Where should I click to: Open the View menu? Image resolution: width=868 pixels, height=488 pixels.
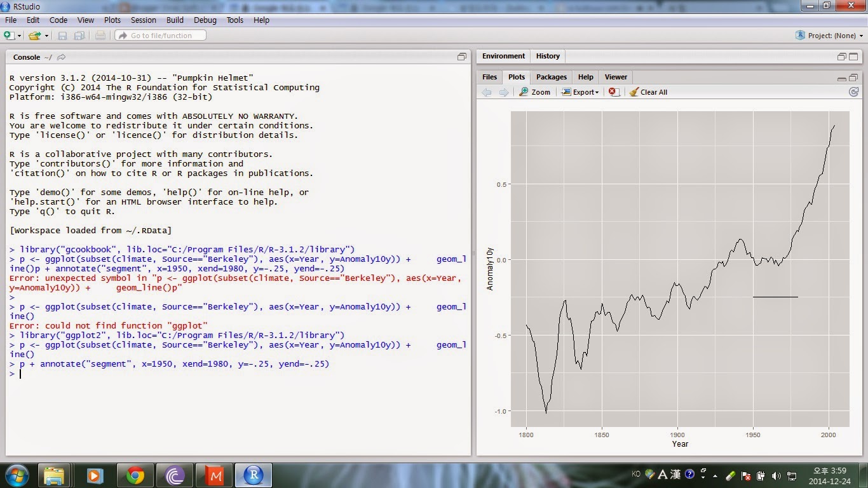(x=86, y=20)
